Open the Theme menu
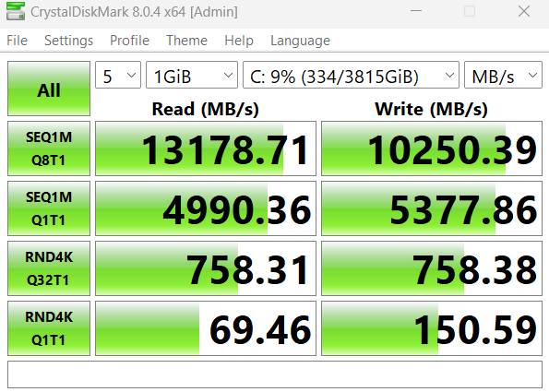 186,41
